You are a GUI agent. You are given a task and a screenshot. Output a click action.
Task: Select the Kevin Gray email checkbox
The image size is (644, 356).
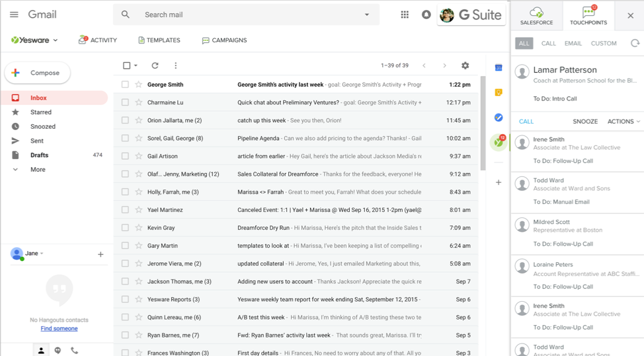tap(125, 228)
